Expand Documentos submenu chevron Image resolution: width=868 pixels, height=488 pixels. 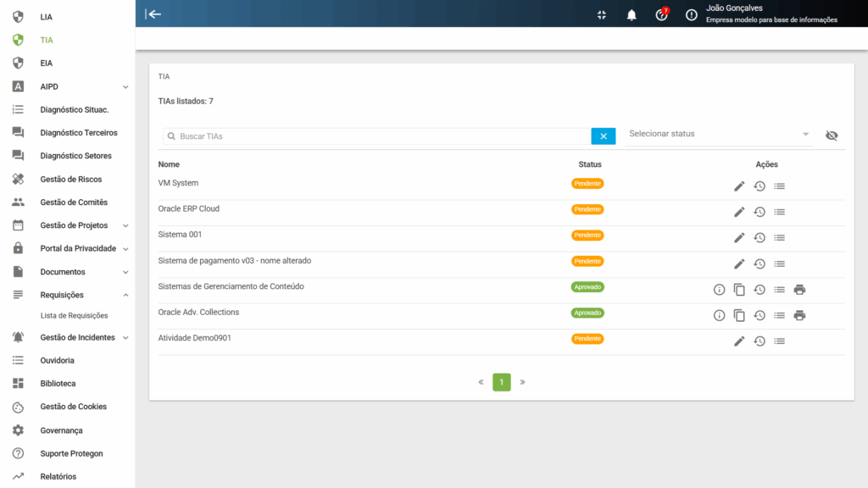(125, 272)
